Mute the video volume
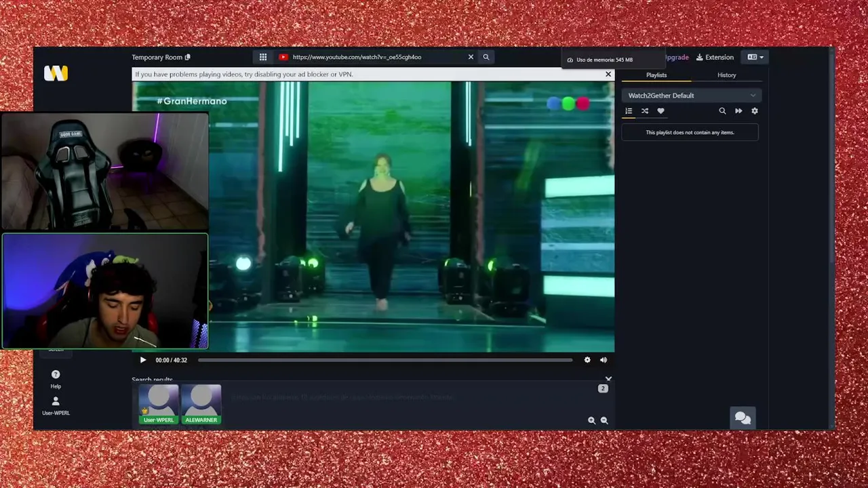This screenshot has height=488, width=868. tap(604, 360)
